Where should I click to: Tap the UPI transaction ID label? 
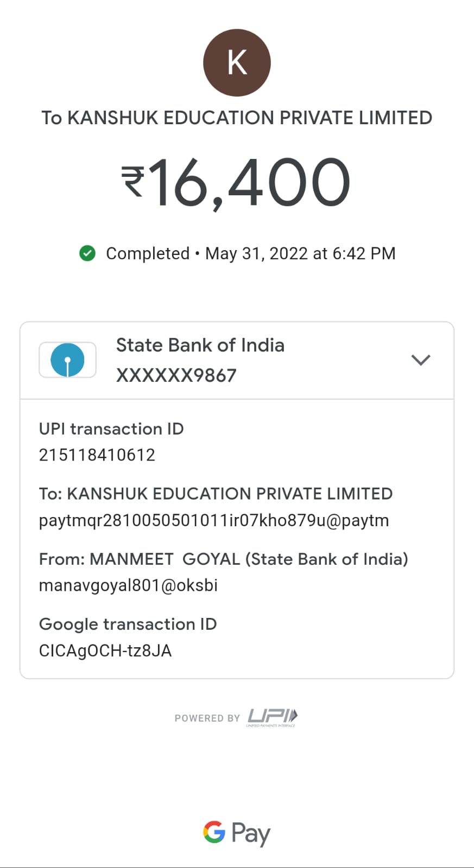[x=111, y=429]
